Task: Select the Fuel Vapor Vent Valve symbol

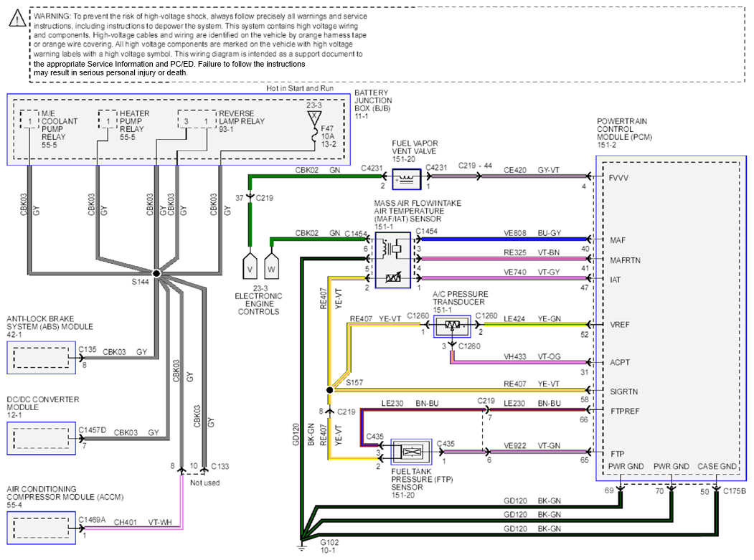Action: [406, 179]
